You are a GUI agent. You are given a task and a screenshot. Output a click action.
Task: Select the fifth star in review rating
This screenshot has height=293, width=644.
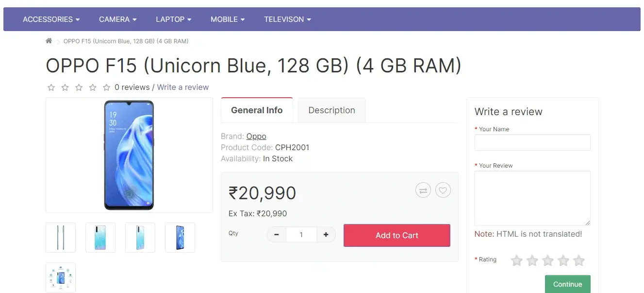tap(578, 261)
